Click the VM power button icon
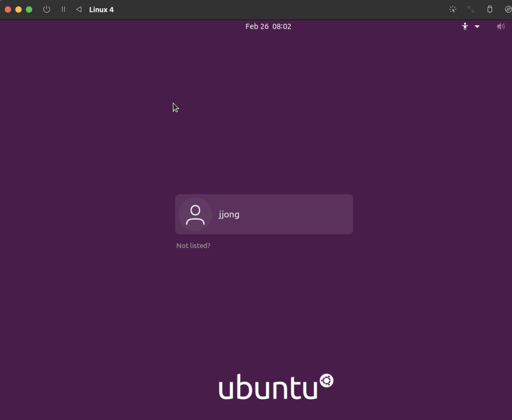 point(47,9)
